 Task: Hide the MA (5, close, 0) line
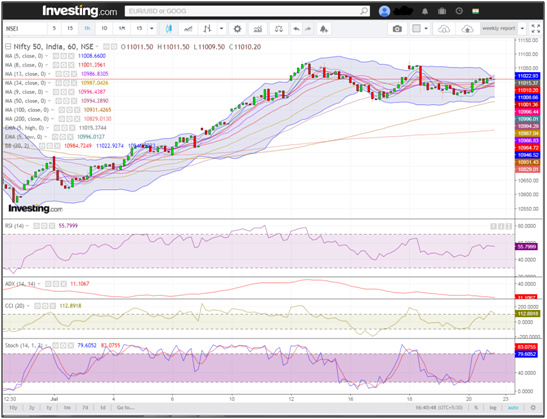pos(56,56)
